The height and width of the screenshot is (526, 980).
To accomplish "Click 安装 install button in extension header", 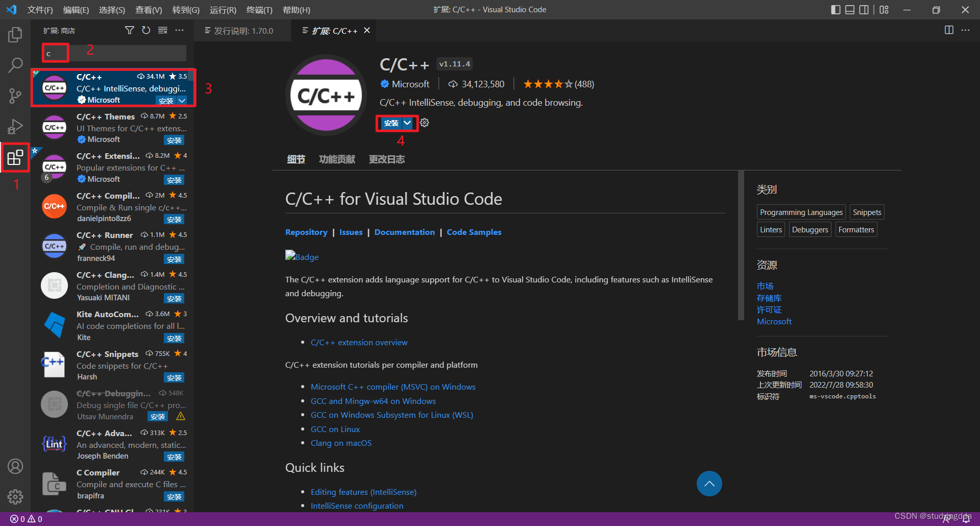I will 391,123.
